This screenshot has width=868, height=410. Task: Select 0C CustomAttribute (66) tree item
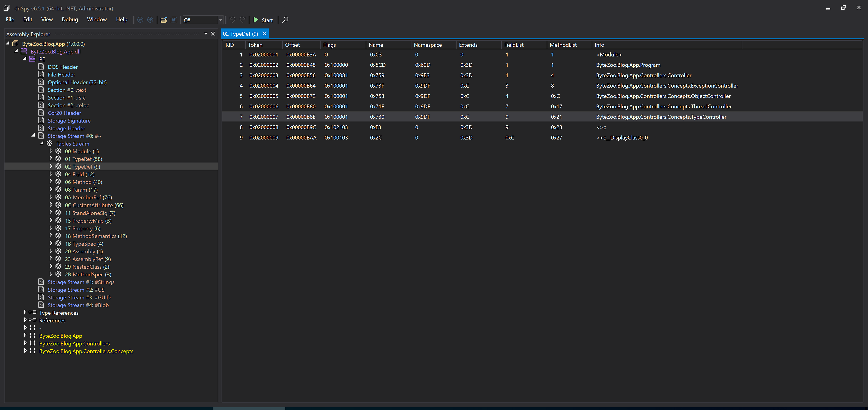click(94, 205)
